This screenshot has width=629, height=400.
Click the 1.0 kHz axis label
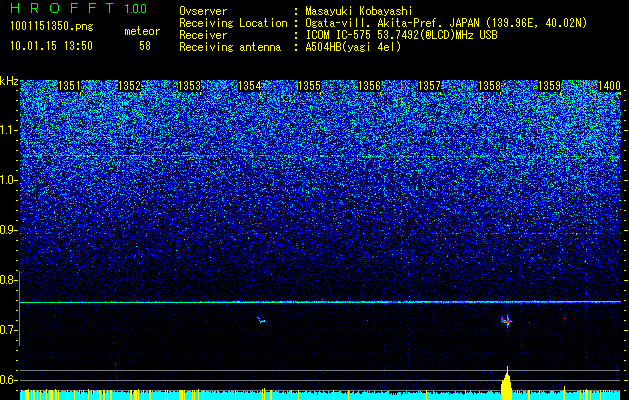tap(9, 180)
